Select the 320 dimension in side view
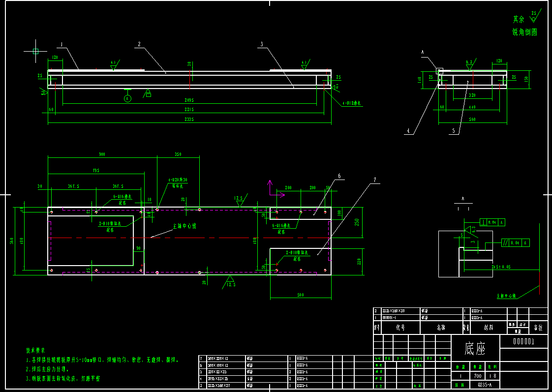 (x=472, y=95)
